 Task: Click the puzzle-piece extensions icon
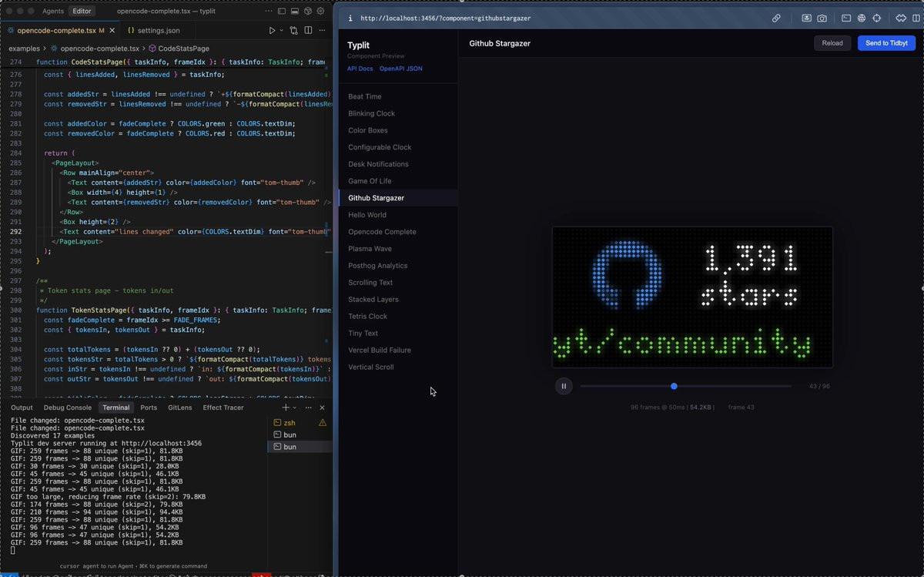click(900, 18)
